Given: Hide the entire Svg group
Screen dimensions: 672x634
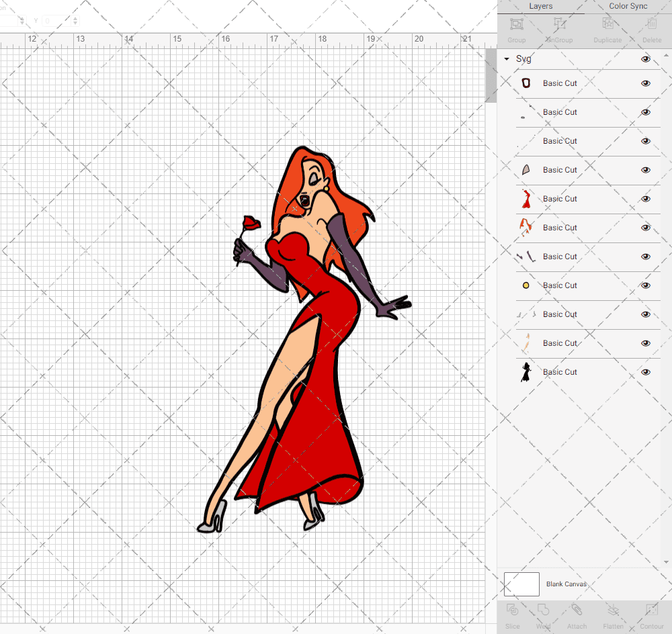Looking at the screenshot, I should (x=646, y=59).
